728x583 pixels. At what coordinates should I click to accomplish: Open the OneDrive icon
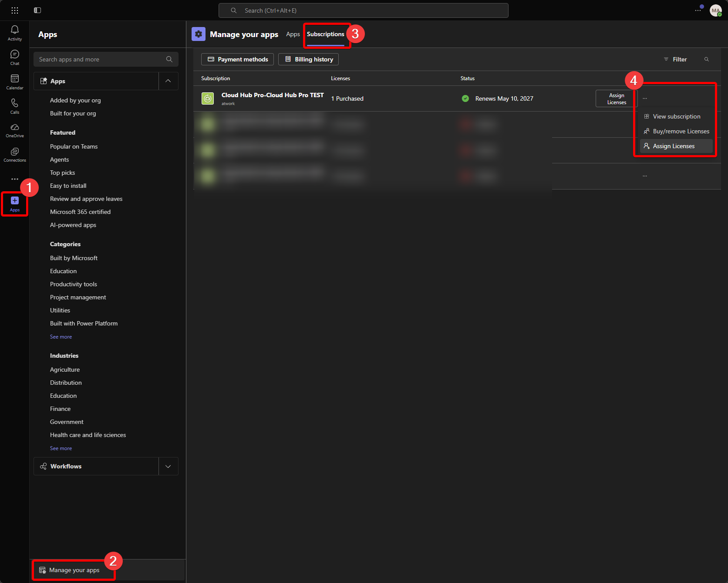[15, 130]
